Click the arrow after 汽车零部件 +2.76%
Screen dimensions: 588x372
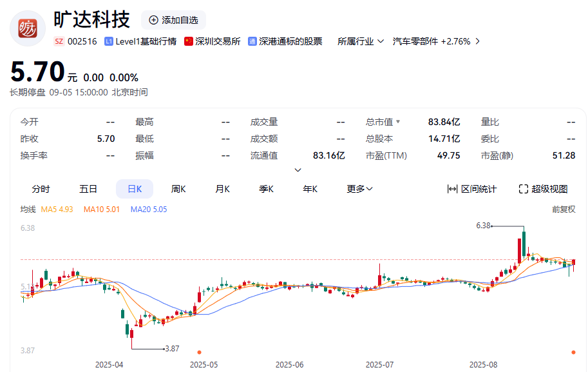click(x=478, y=41)
